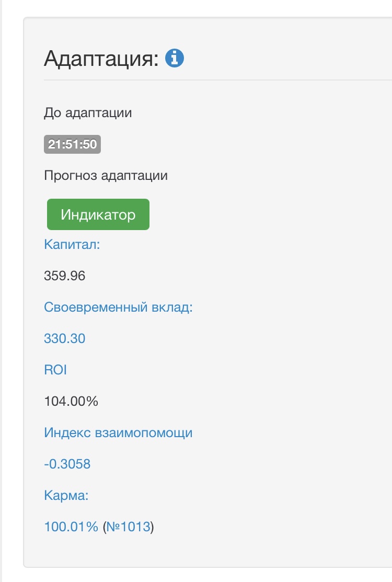The image size is (392, 582).
Task: Click the empty panel area below the Карма value
Action: click(x=209, y=550)
